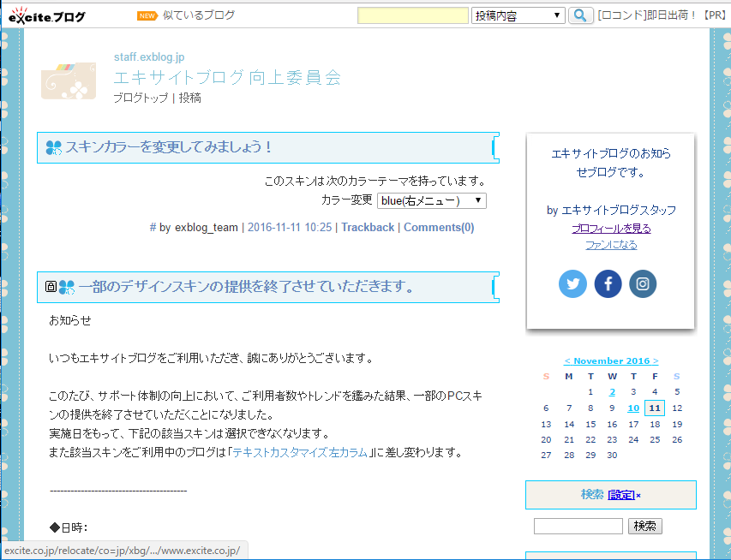Screen dimensions: 731x560
Task: Open post title 一部のデザインスキンの提供を終了させていただきます。
Action: point(247,287)
